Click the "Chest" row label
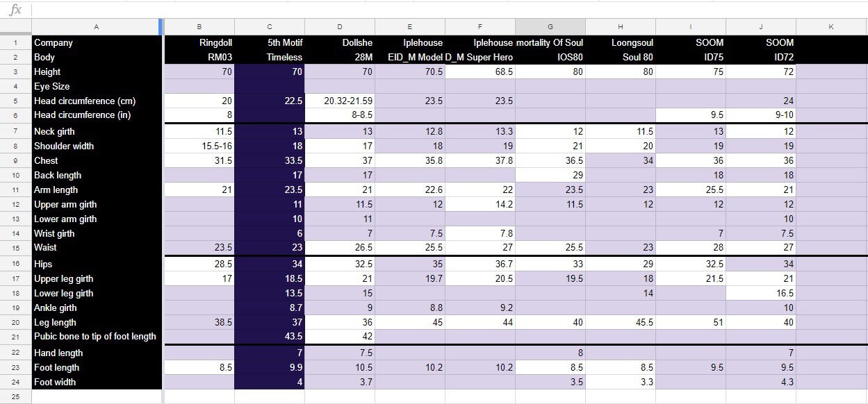This screenshot has height=404, width=868. [97, 160]
